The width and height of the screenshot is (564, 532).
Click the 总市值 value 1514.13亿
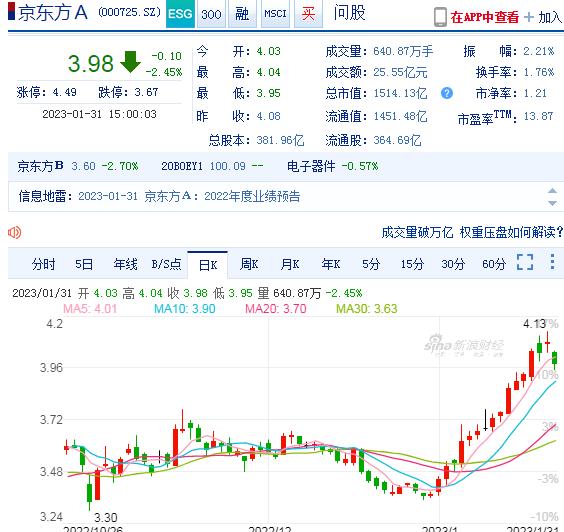click(x=400, y=94)
